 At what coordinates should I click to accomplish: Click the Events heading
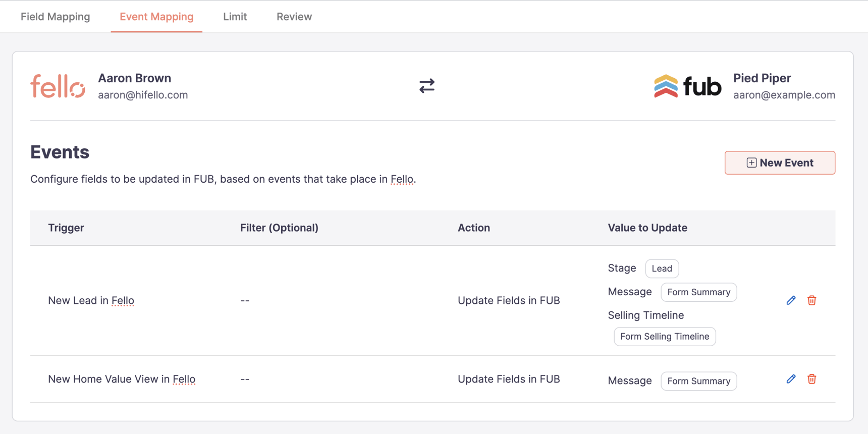pos(60,152)
